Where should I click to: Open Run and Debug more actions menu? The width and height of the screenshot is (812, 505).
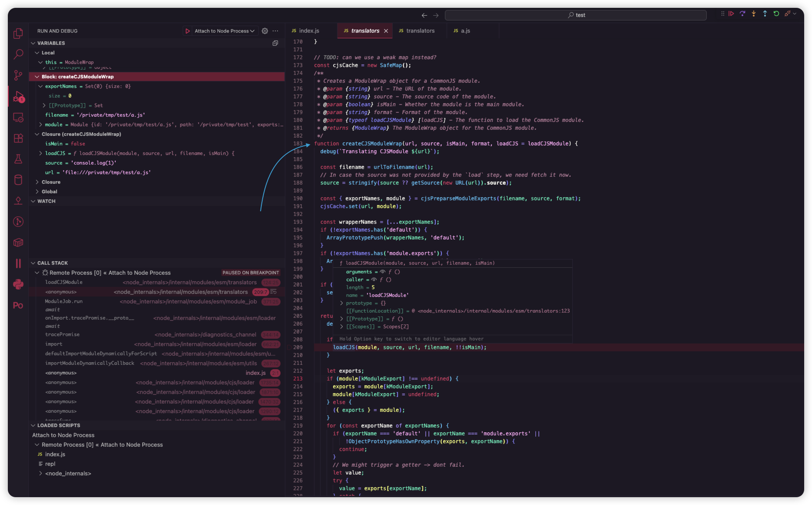pyautogui.click(x=275, y=31)
